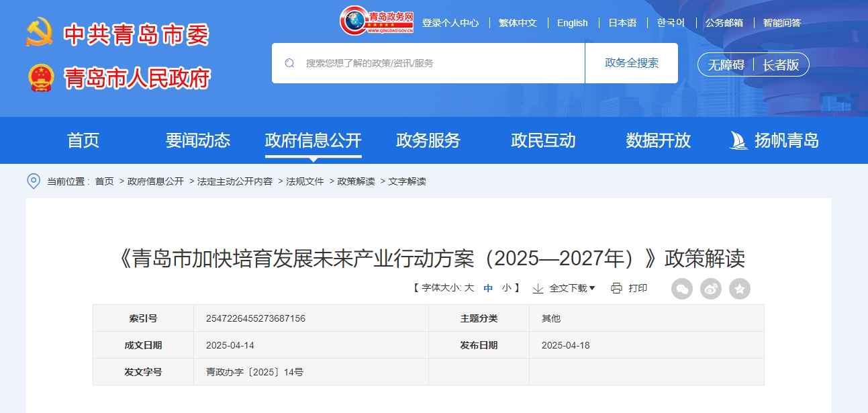
Task: Open the 政务服务 navigation tab
Action: pos(428,140)
